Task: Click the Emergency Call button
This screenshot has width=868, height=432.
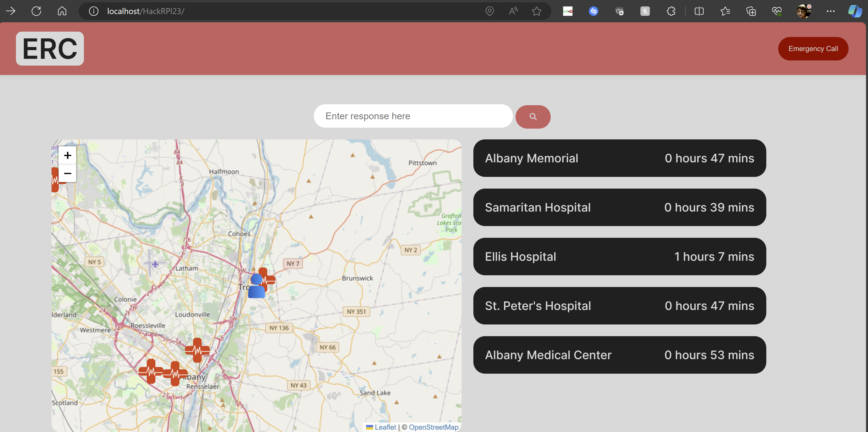Action: tap(813, 49)
